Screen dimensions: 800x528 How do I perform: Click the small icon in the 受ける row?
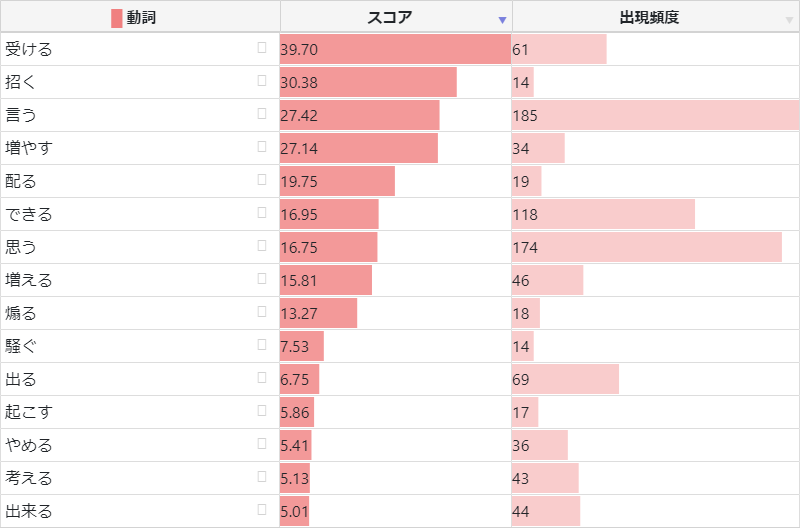[262, 47]
